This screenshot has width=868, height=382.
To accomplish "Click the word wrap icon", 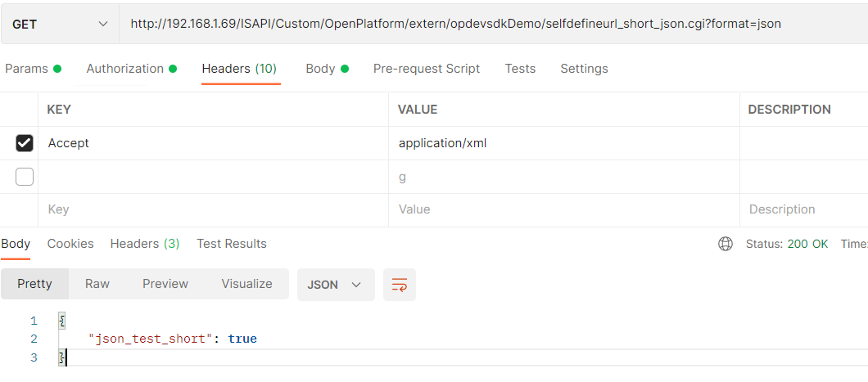I will pyautogui.click(x=400, y=285).
